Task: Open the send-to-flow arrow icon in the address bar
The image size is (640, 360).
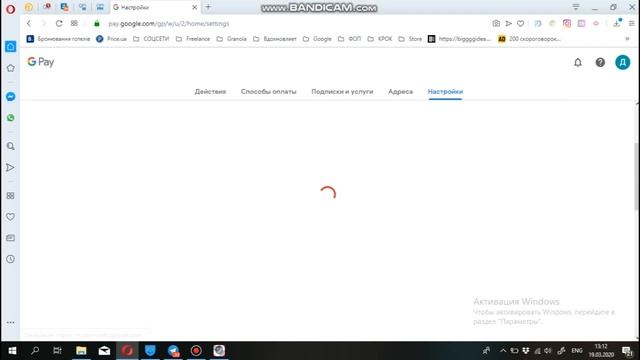Action: (509, 24)
